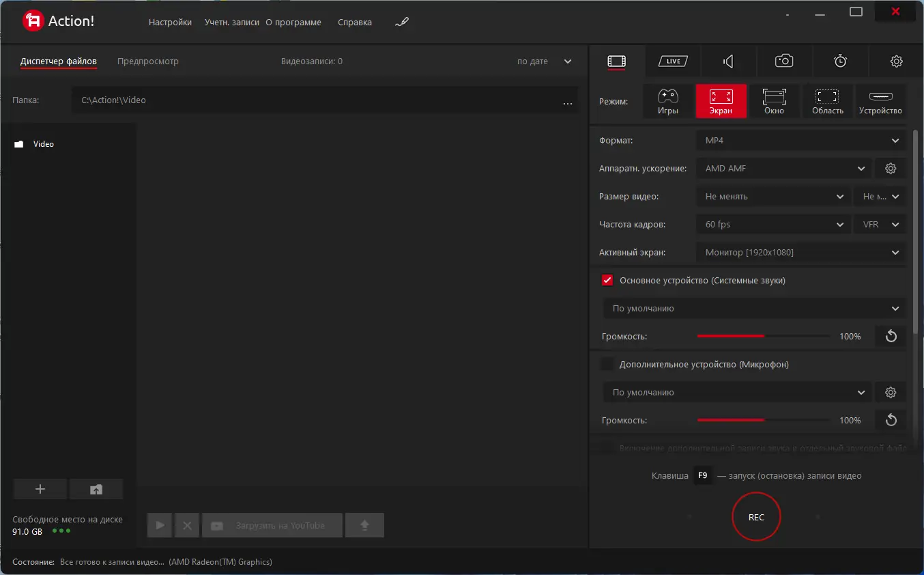Open the 'по дате' sort dropdown
Image resolution: width=924 pixels, height=575 pixels.
tap(544, 61)
